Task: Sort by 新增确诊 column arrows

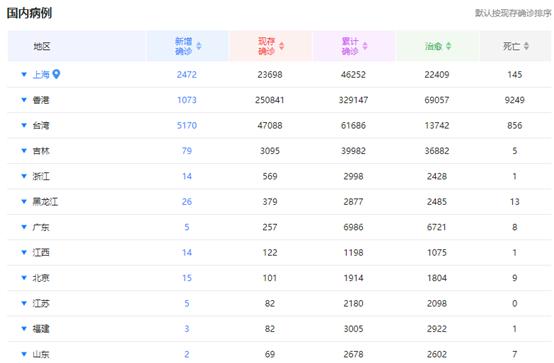Action: [199, 46]
